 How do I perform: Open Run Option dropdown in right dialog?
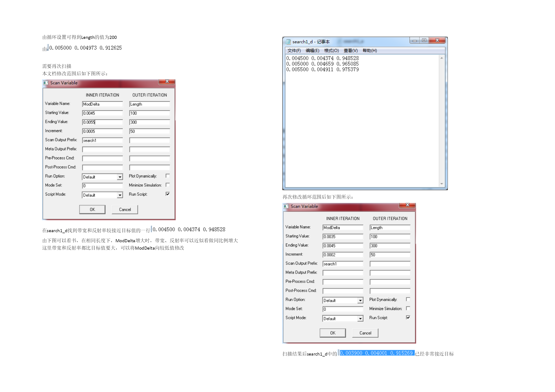pyautogui.click(x=360, y=300)
